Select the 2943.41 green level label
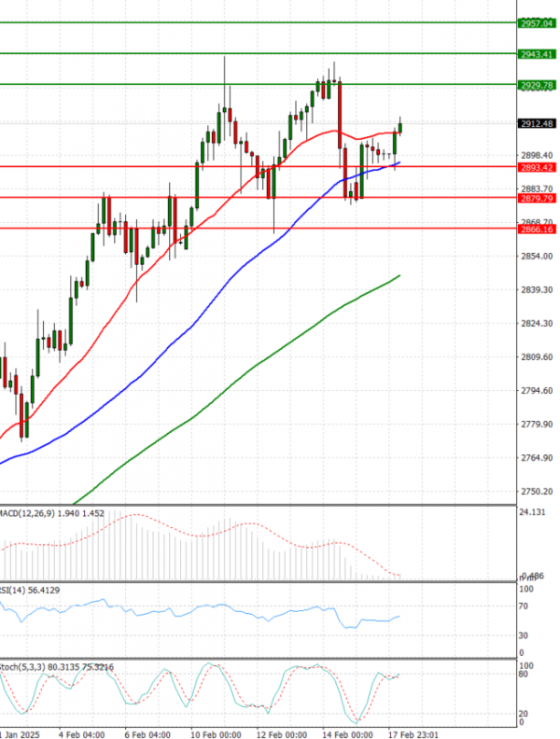This screenshot has width=560, height=739. [537, 54]
